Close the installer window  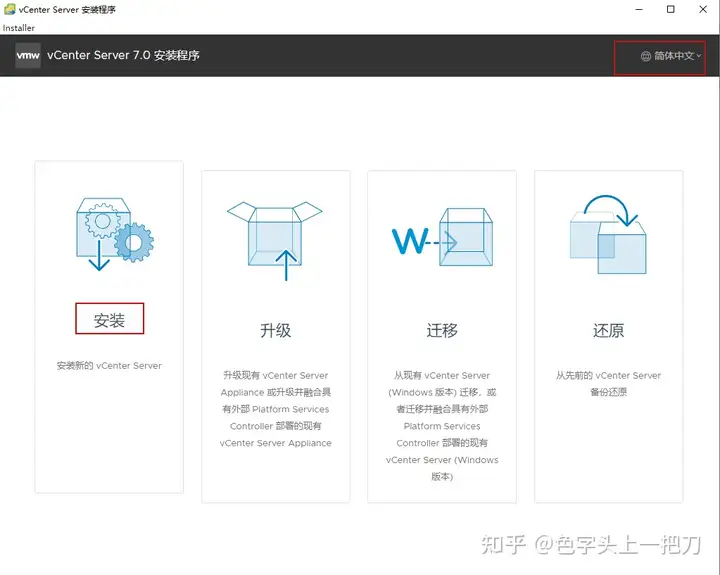point(703,9)
